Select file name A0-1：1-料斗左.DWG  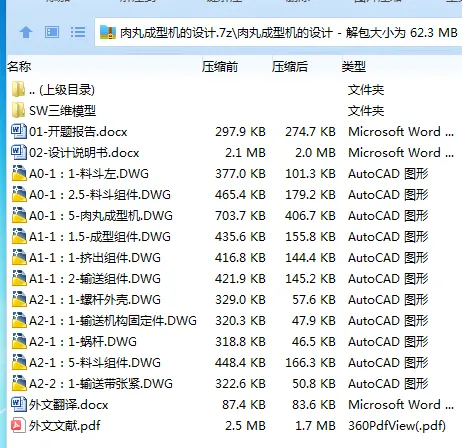point(89,174)
